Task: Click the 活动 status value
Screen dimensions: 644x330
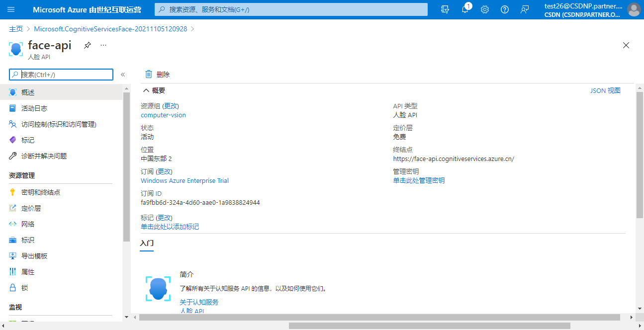Action: click(x=147, y=137)
